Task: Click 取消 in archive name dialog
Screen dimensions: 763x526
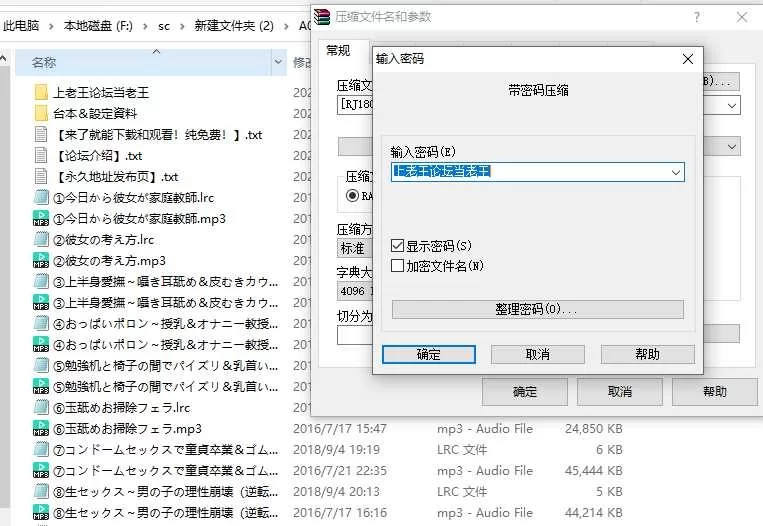Action: point(619,392)
